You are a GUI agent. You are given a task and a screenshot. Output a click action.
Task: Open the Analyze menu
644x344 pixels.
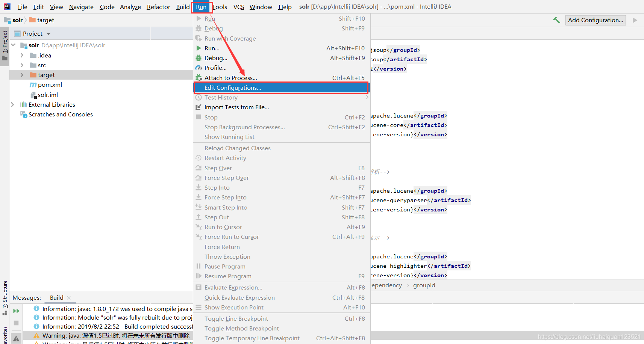130,7
